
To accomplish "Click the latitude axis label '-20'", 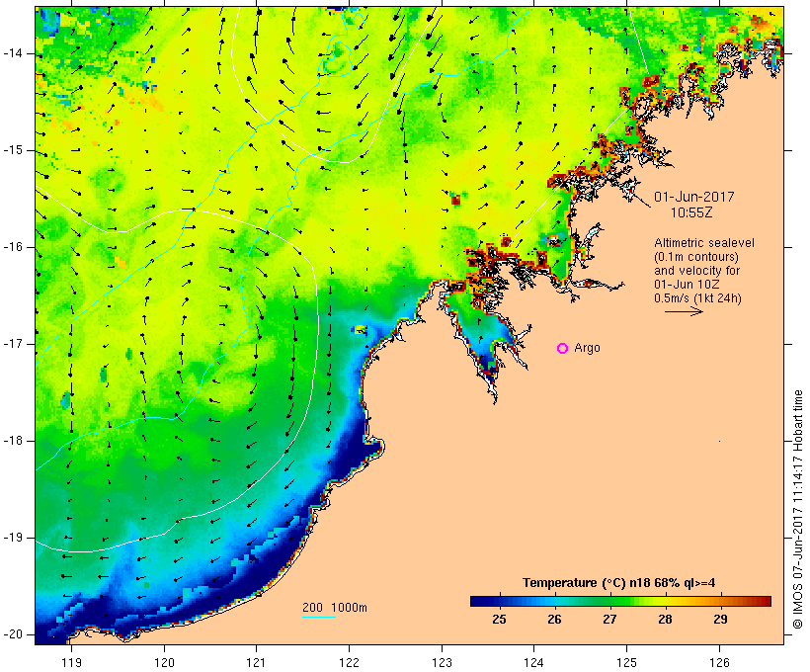I will coord(13,634).
